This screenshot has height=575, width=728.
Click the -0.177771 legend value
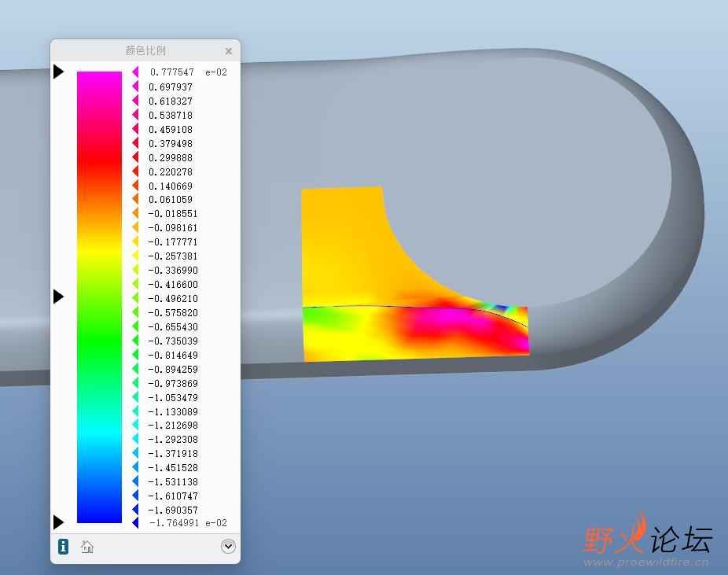coord(173,242)
